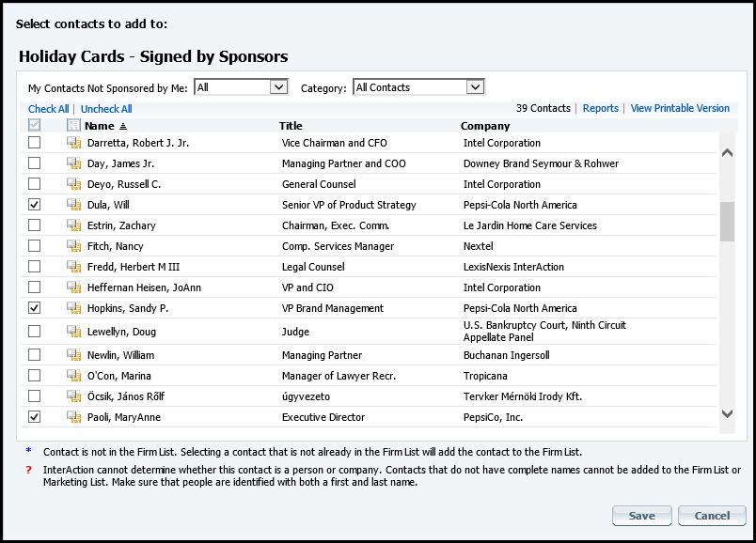Tick the checkbox for Deyo, Russell C.
The width and height of the screenshot is (756, 543).
[34, 184]
